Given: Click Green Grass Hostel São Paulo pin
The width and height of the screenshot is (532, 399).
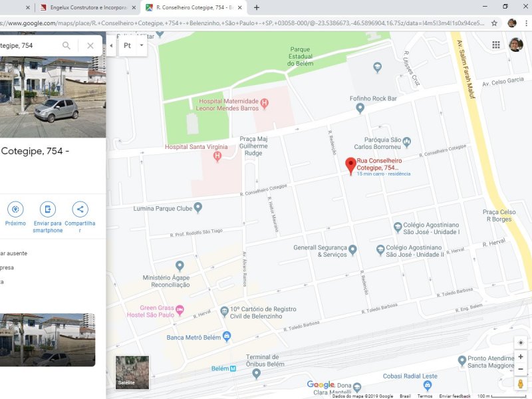Looking at the screenshot, I should pyautogui.click(x=180, y=310).
